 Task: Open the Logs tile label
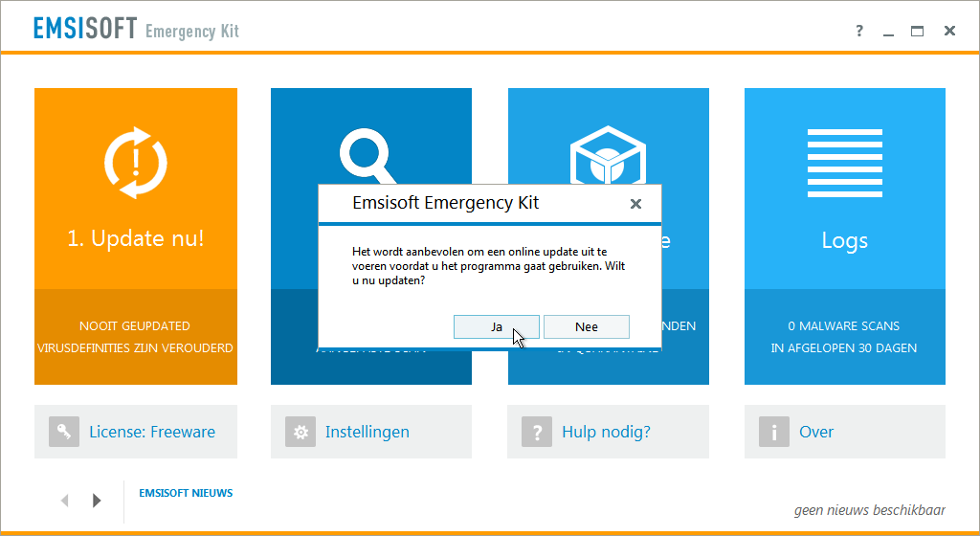coord(845,240)
